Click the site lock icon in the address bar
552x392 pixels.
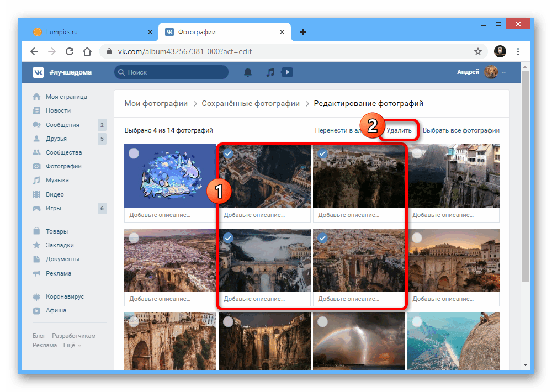tap(109, 51)
